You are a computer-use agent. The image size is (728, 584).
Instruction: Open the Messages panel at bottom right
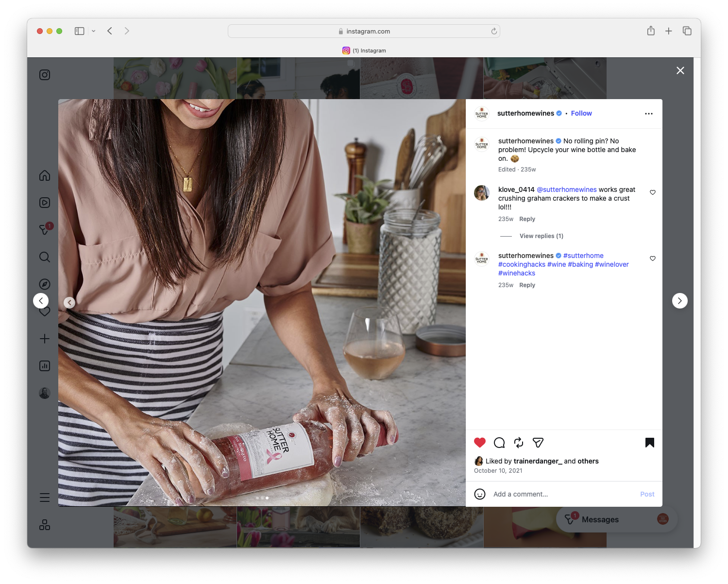point(601,519)
